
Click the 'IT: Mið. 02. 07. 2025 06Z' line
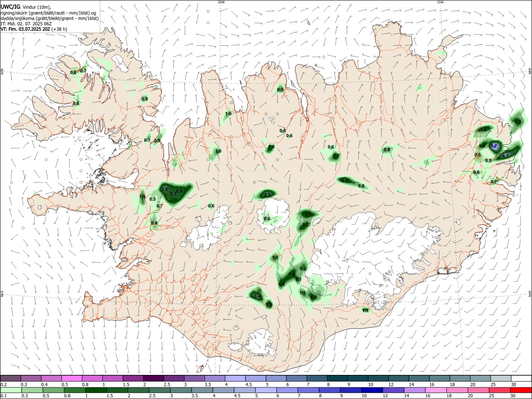click(x=26, y=24)
